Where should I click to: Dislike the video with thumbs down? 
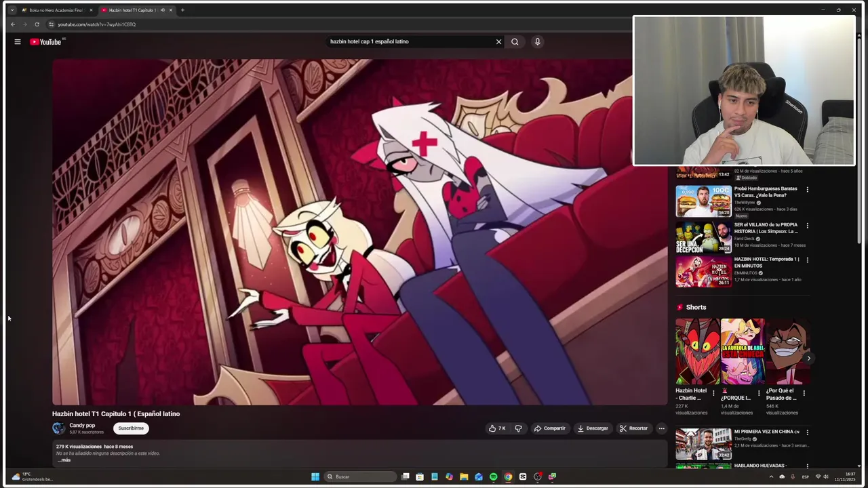[x=518, y=428]
